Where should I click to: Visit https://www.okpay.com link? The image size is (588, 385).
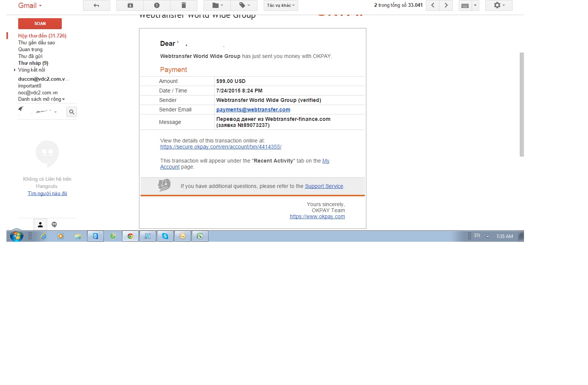click(317, 216)
